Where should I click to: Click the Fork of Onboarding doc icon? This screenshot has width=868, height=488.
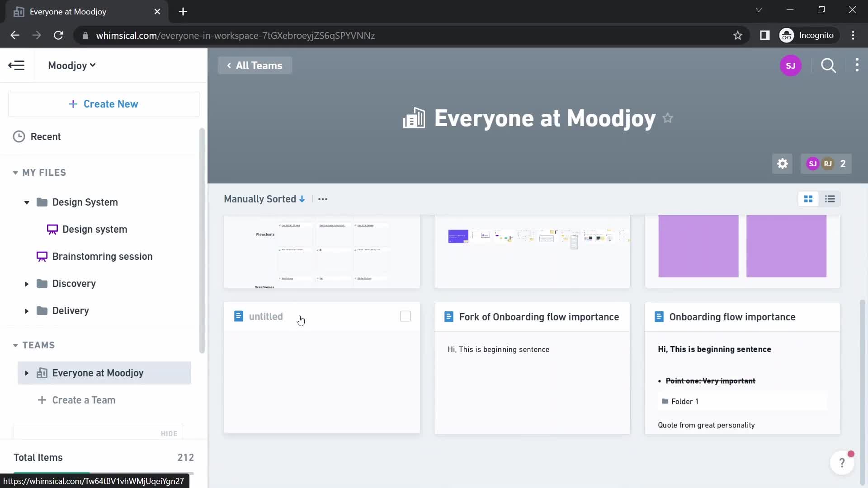(x=448, y=317)
